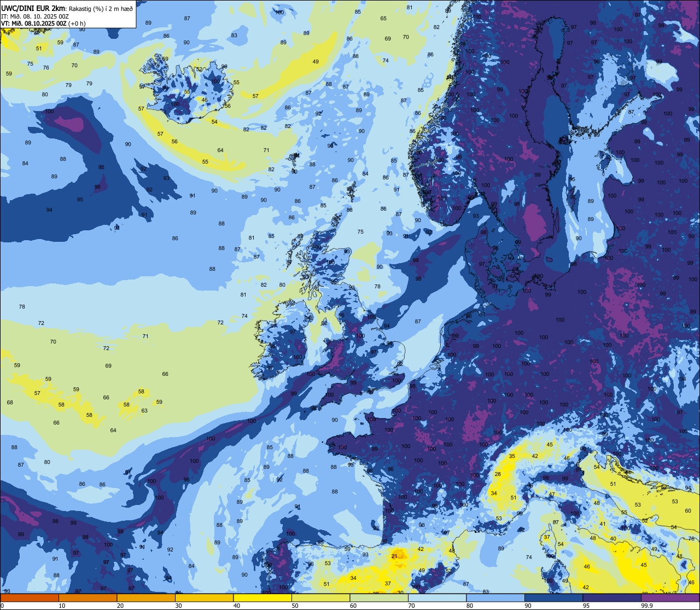
Task: Click the 'UWC/DINI EUR 2km' title text
Action: click(x=33, y=8)
